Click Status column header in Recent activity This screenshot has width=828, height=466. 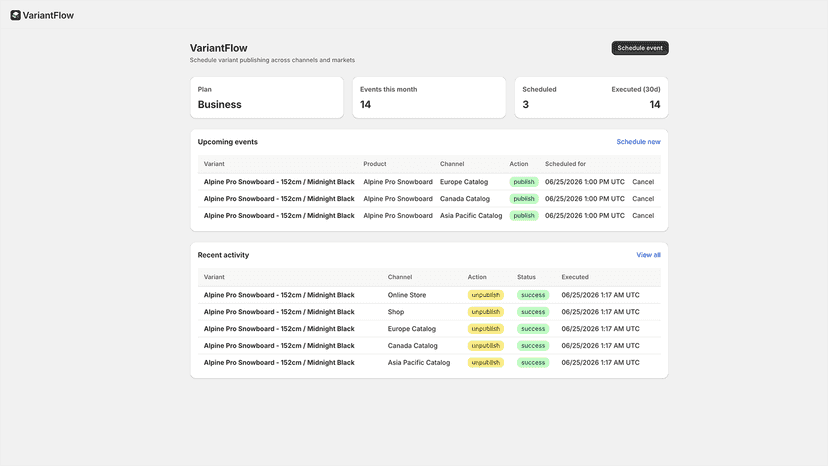(526, 277)
